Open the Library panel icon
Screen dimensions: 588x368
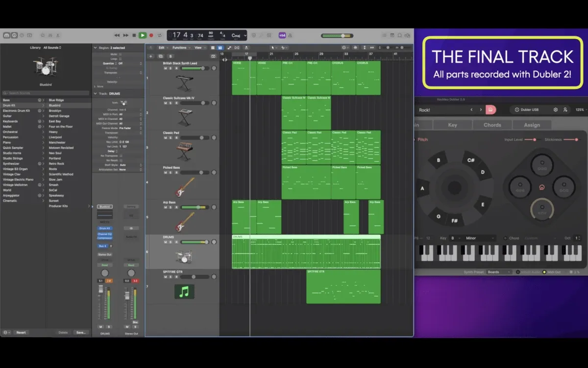(6, 35)
